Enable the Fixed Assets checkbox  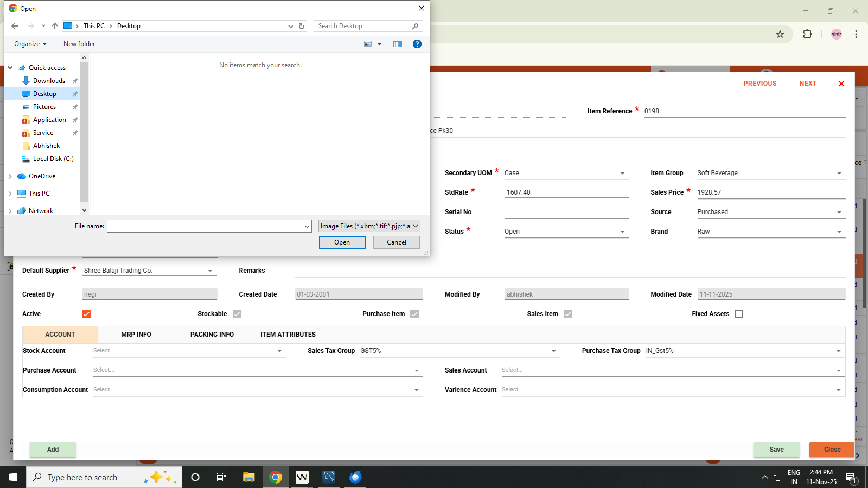tap(738, 314)
